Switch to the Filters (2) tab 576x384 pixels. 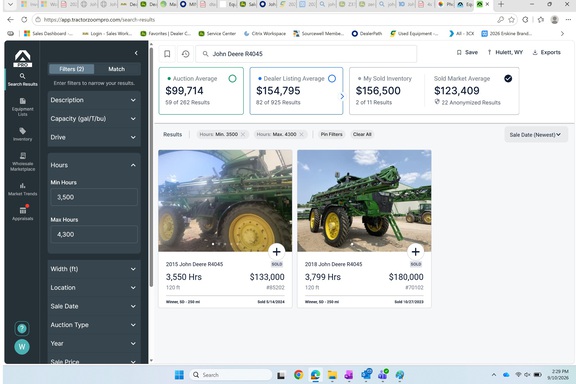tap(72, 69)
